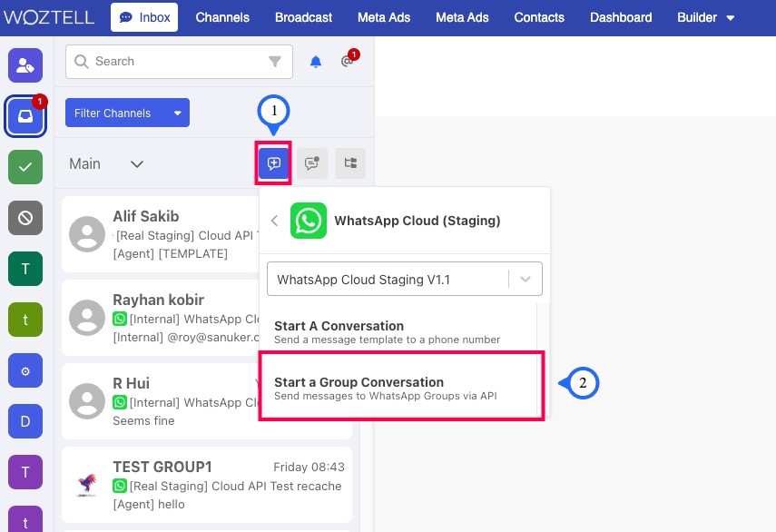Click the new conversation icon button

click(274, 163)
